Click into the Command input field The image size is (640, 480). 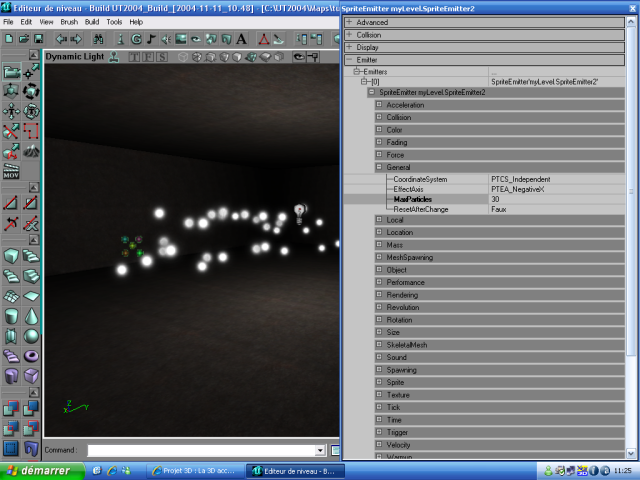(x=201, y=451)
